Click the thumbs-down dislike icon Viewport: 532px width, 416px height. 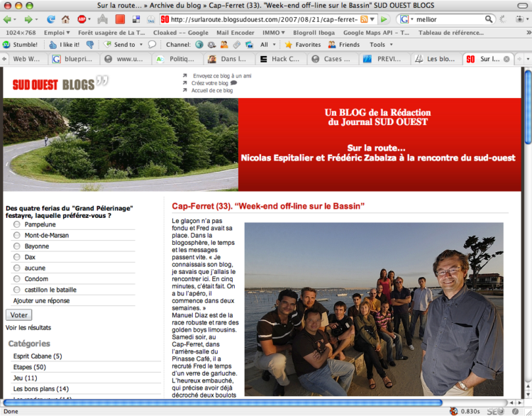[90, 45]
